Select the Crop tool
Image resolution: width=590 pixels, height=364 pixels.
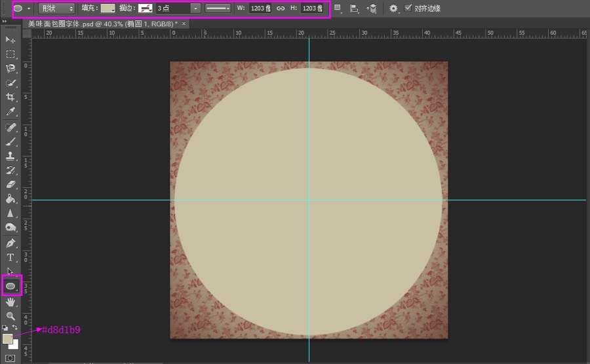point(10,97)
